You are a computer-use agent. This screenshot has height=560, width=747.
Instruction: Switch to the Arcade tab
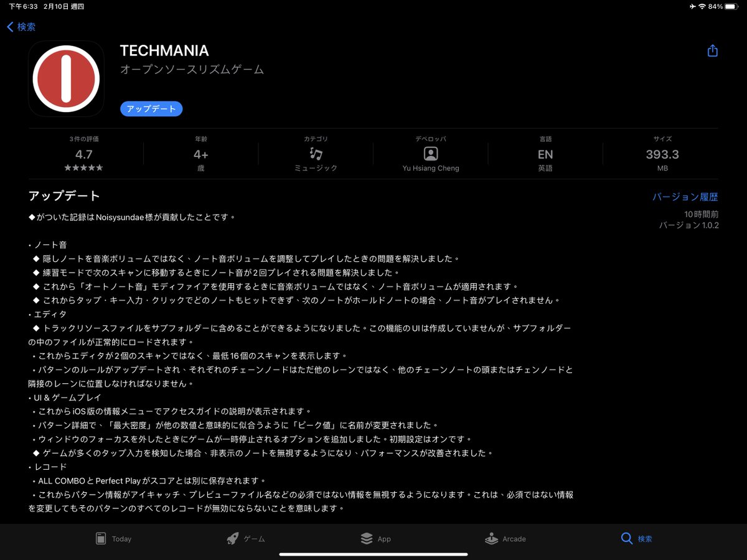tap(505, 539)
